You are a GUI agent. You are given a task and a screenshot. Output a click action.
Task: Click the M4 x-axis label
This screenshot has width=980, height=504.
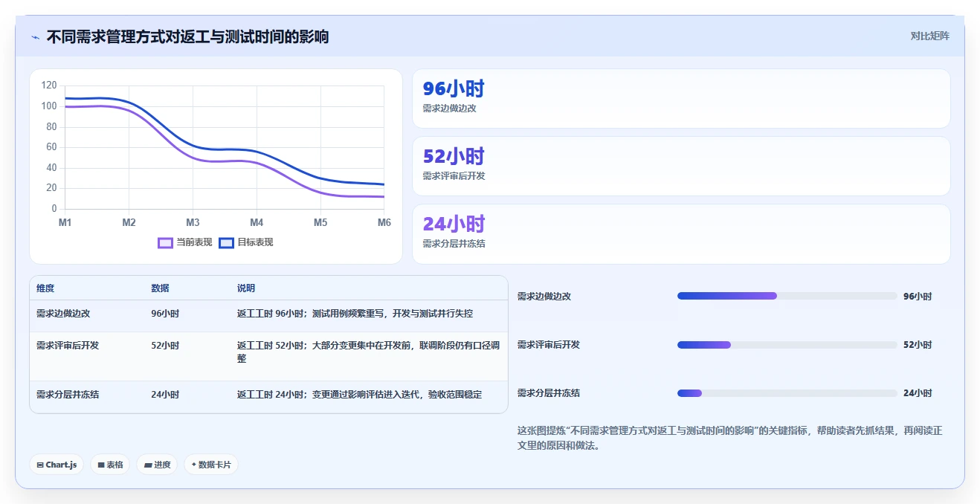coord(257,223)
